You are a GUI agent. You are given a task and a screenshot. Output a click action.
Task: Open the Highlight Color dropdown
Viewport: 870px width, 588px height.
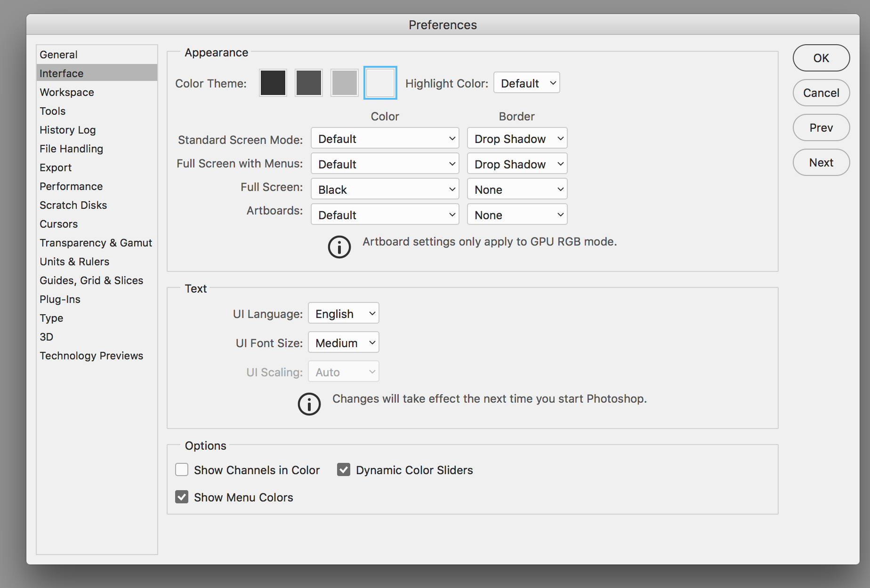point(526,82)
